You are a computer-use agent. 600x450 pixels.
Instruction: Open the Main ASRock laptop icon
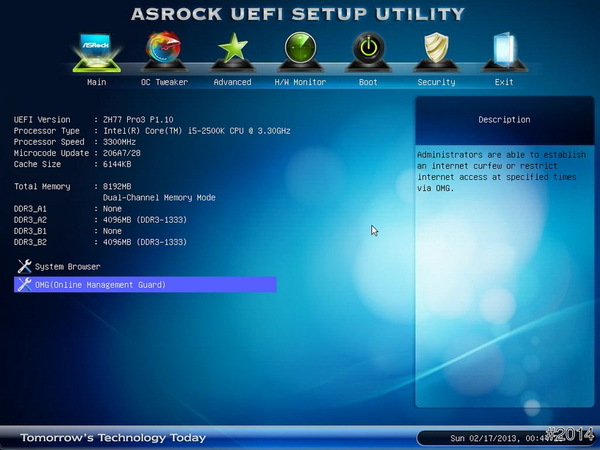point(96,52)
